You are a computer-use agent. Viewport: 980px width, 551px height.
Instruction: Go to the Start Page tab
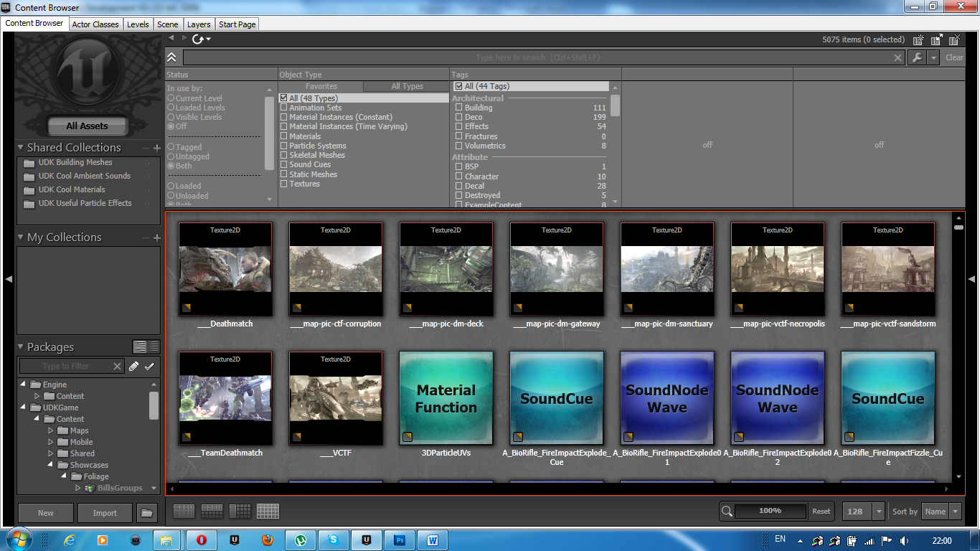(237, 24)
